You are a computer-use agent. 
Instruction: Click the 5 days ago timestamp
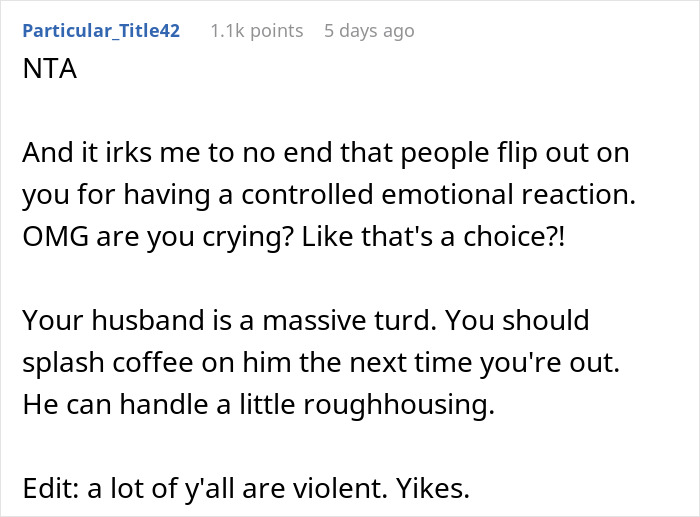pyautogui.click(x=368, y=31)
